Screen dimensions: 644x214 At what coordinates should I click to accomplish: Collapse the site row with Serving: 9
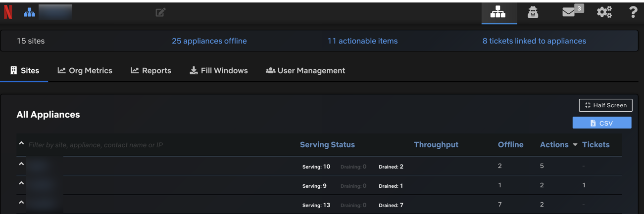tap(21, 183)
